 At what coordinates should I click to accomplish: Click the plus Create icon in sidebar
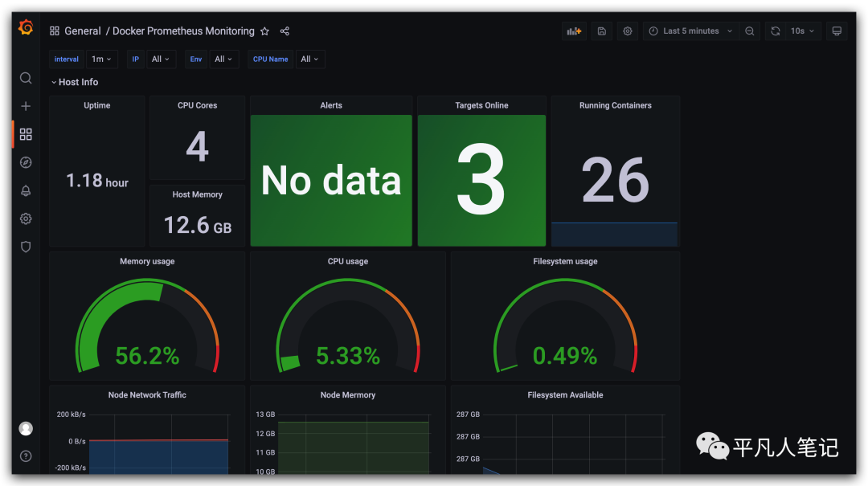[x=26, y=106]
